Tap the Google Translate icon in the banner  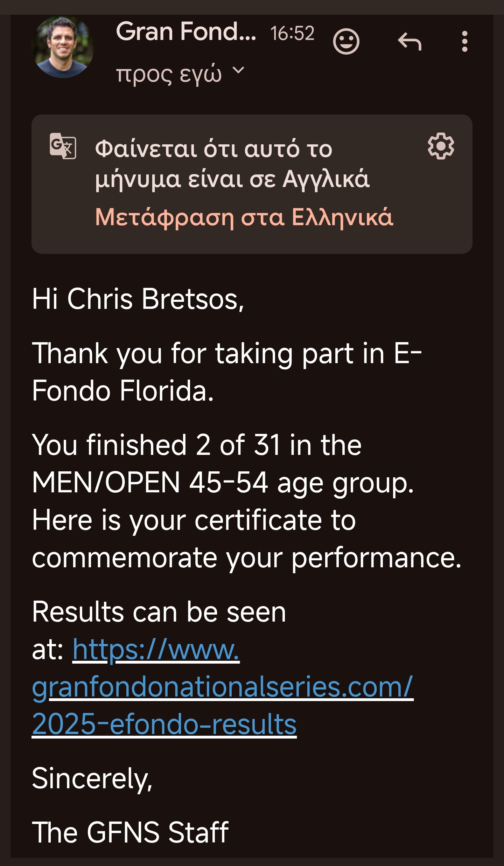point(63,146)
